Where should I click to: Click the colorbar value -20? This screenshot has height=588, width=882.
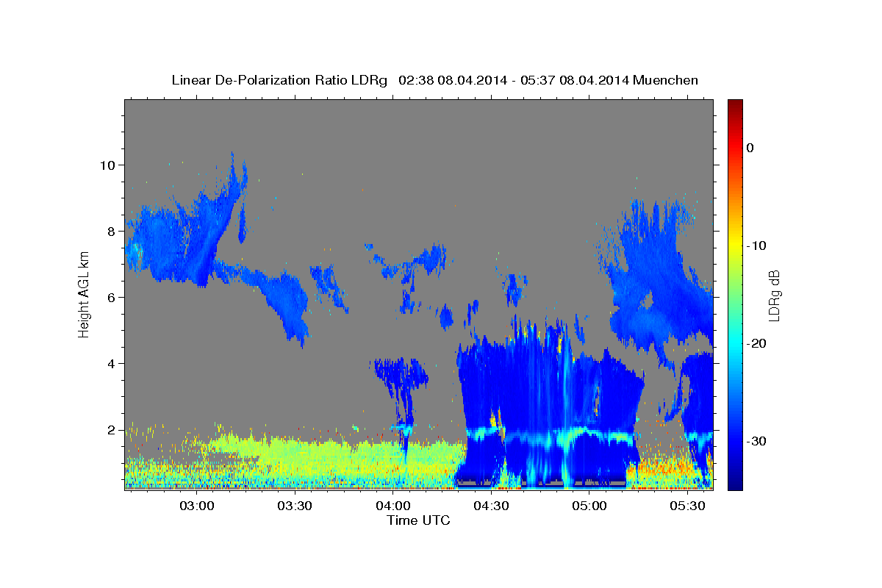tap(757, 343)
